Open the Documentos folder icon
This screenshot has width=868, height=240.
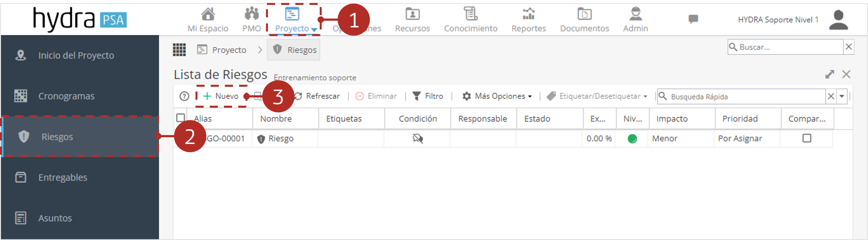[584, 14]
